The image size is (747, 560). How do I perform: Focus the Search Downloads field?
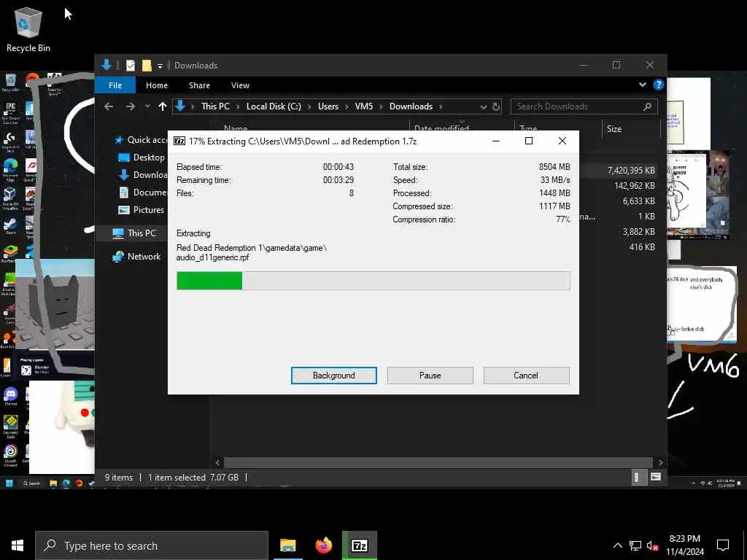584,106
